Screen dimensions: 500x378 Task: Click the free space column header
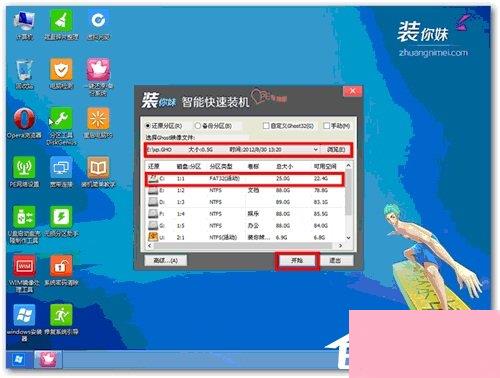click(x=325, y=166)
